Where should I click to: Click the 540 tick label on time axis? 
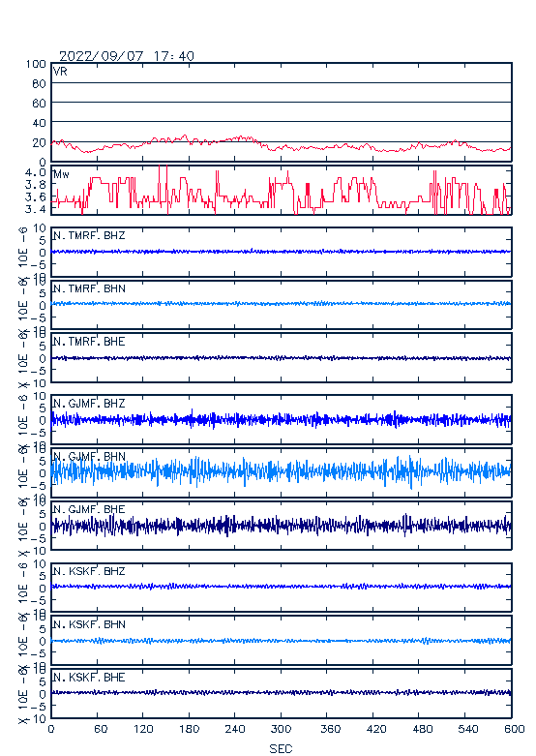[468, 729]
